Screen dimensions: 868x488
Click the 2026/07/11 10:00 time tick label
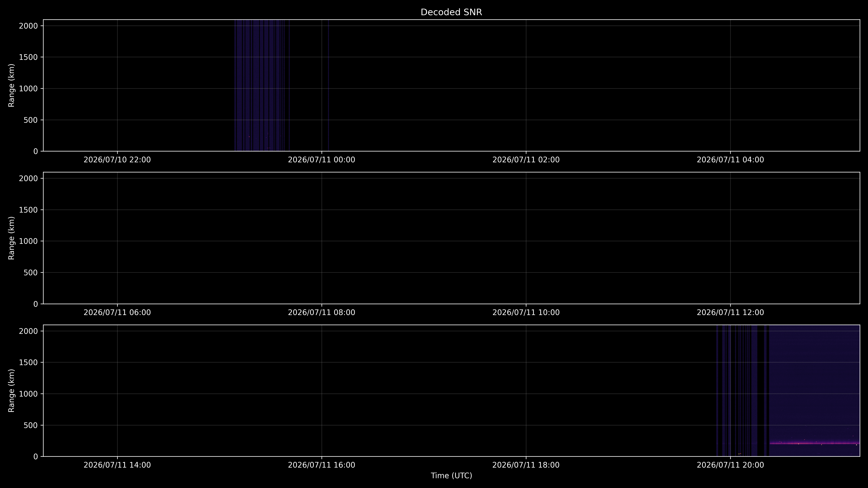[x=526, y=313]
